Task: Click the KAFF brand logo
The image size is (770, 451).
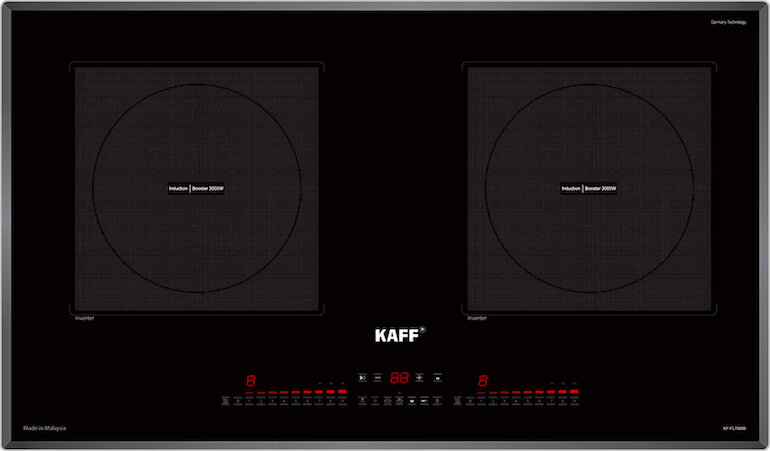Action: 398,336
